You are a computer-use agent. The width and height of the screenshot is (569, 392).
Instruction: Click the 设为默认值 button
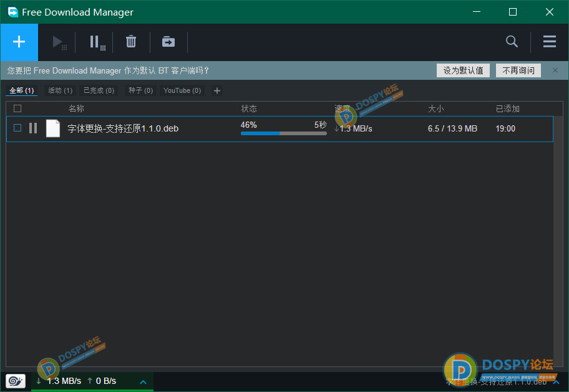463,70
